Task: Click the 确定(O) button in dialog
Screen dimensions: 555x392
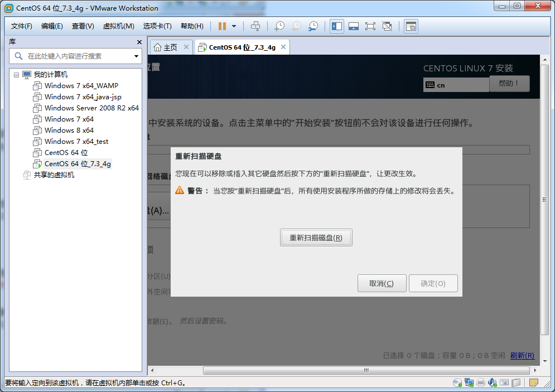Action: pyautogui.click(x=433, y=283)
